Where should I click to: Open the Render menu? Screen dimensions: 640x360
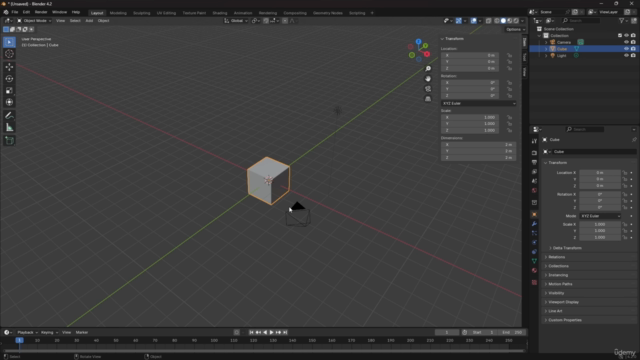(x=41, y=12)
